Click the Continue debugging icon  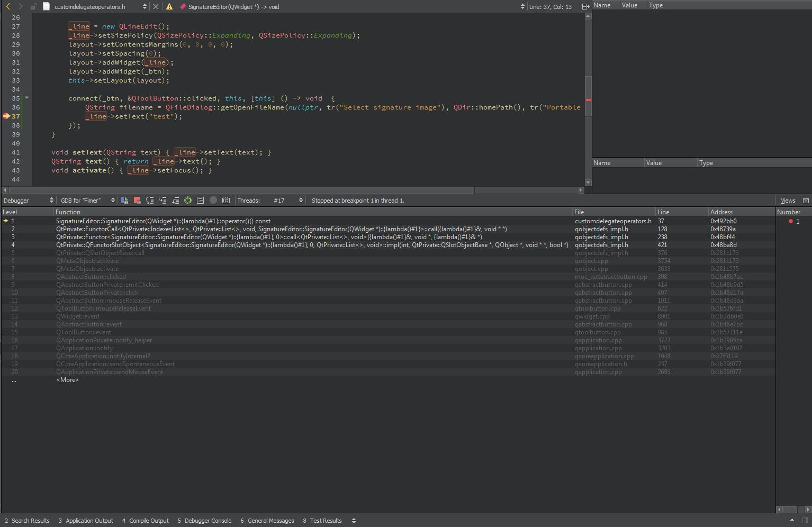coord(125,200)
